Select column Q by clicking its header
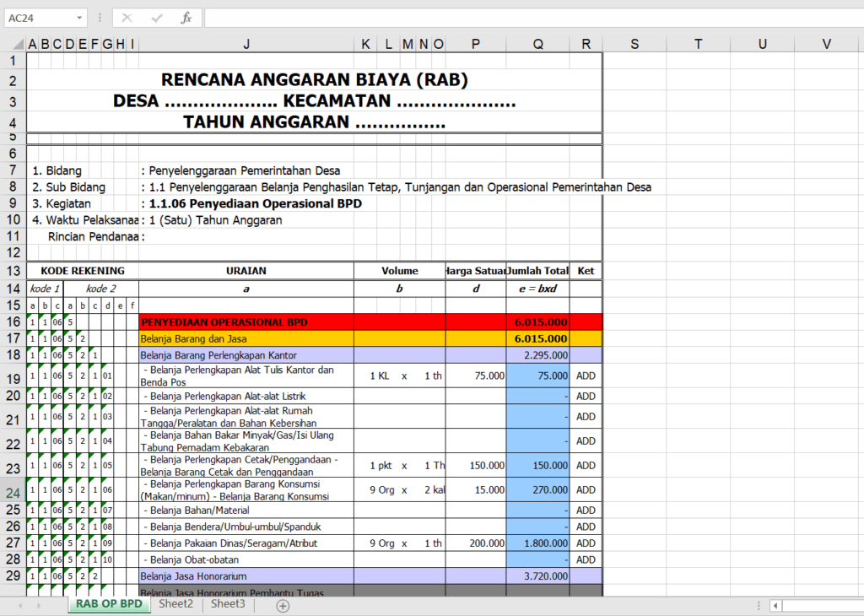Image resolution: width=864 pixels, height=616 pixels. (x=537, y=43)
